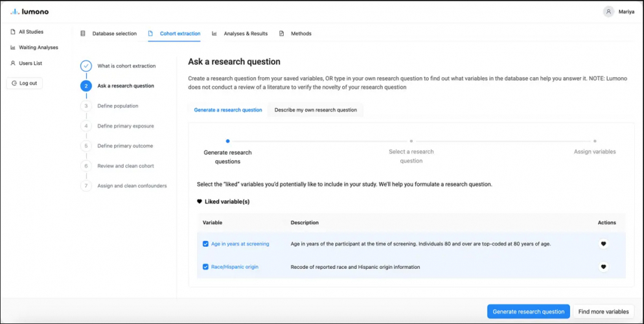644x324 pixels.
Task: Select Review and clean cohort step label
Action: (x=126, y=166)
